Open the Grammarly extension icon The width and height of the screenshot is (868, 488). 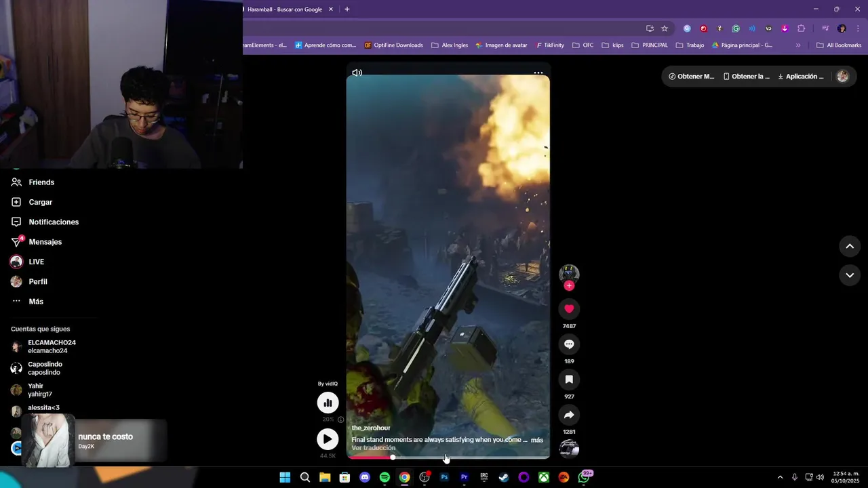(x=736, y=28)
